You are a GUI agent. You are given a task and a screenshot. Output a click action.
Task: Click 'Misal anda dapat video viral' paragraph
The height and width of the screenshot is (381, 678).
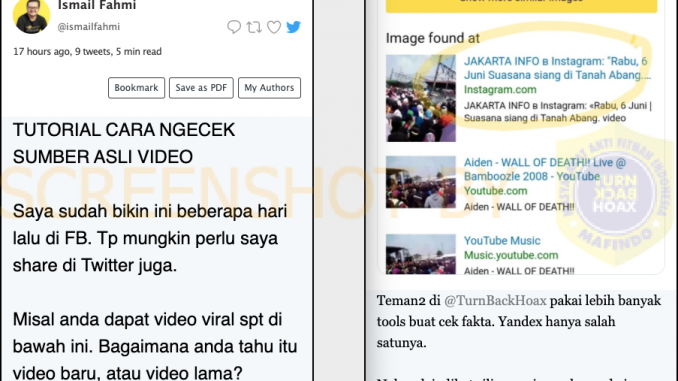[155, 347]
